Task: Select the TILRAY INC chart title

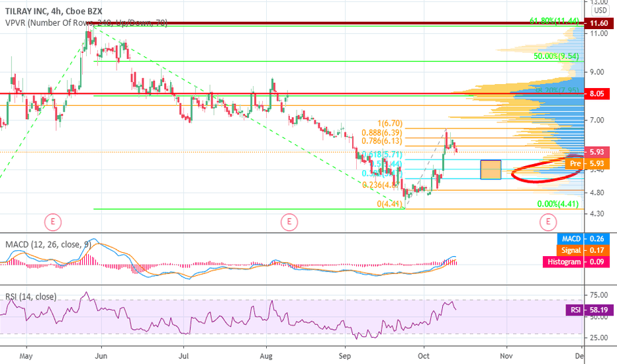Action: 54,11
